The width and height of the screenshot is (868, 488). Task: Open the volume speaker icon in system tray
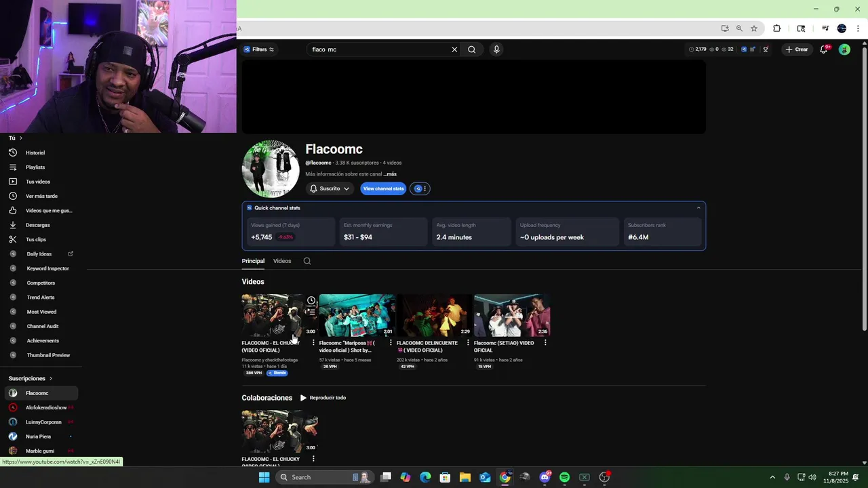click(812, 477)
